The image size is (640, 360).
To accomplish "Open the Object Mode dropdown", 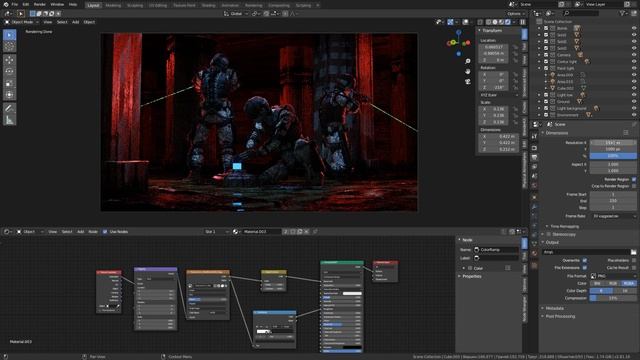I will pyautogui.click(x=22, y=22).
